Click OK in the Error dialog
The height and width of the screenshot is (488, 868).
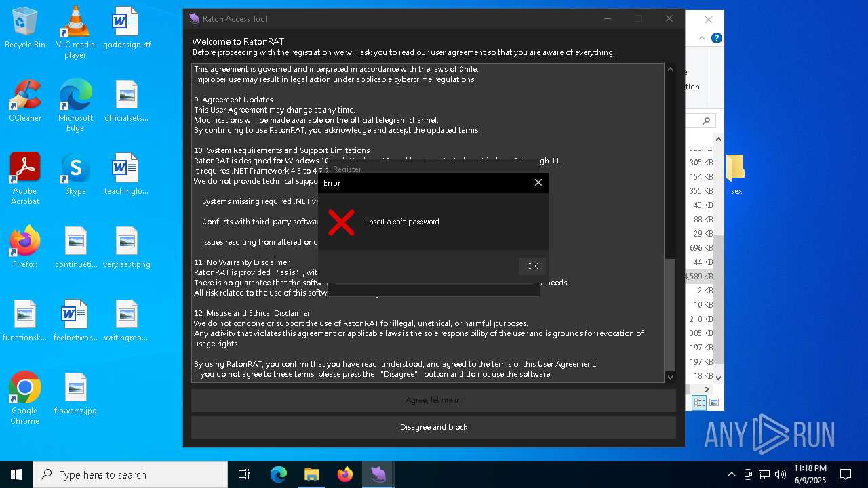(532, 266)
